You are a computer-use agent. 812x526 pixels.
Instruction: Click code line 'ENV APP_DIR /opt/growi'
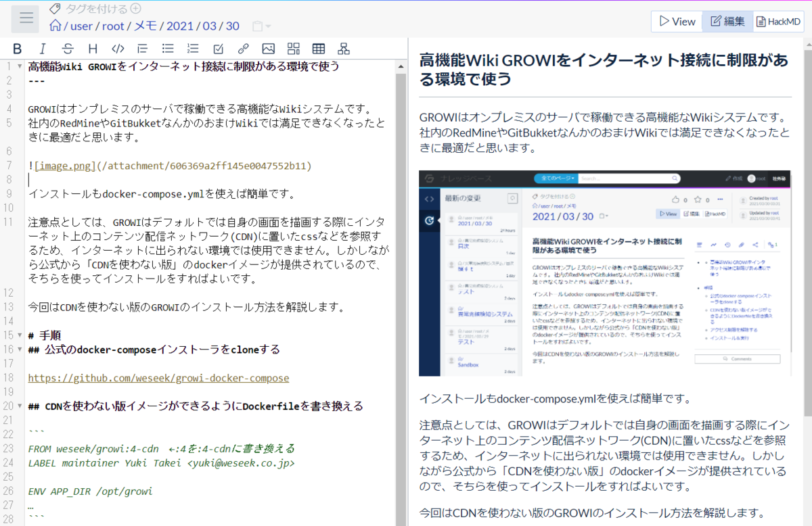(90, 492)
